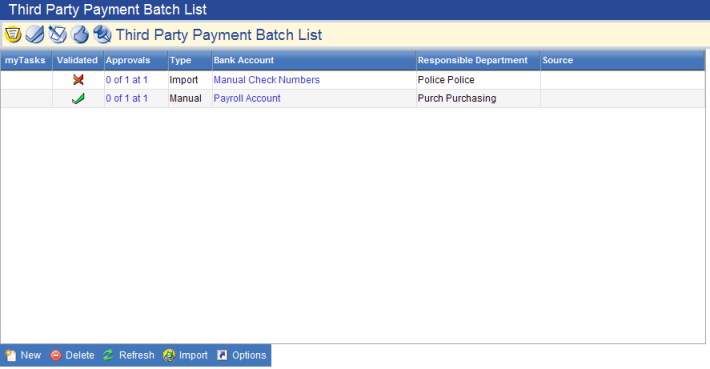Click the checkmark validate toolbar icon
The width and height of the screenshot is (710, 369).
pos(35,34)
